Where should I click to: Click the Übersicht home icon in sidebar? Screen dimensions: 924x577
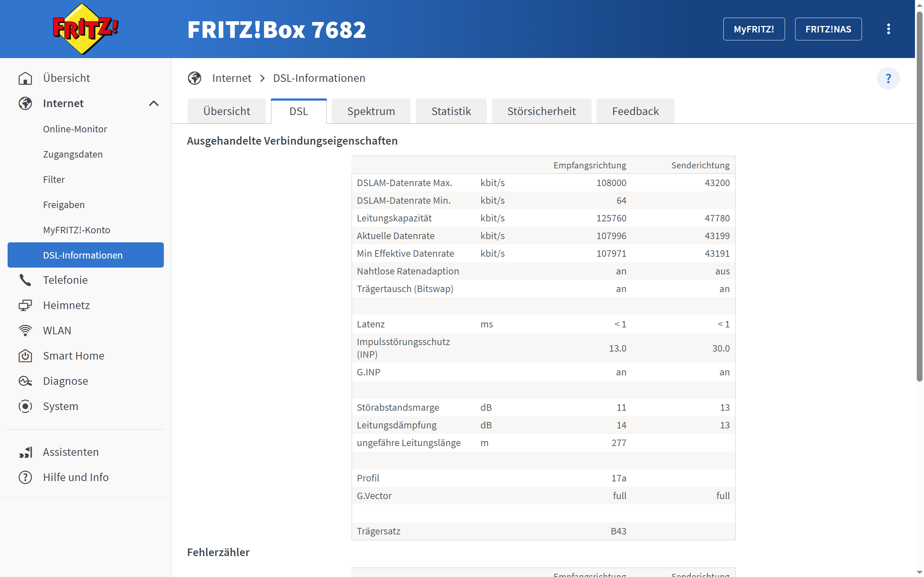pos(25,78)
